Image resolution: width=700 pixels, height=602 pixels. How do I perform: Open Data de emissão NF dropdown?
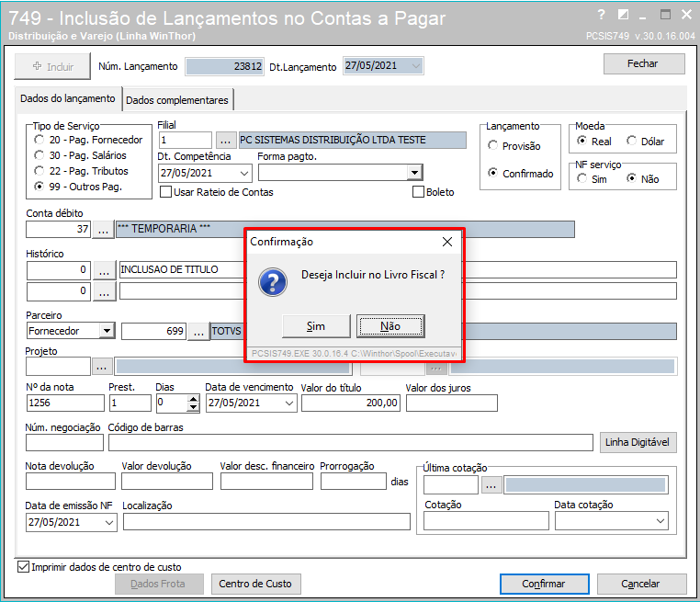coord(109,523)
